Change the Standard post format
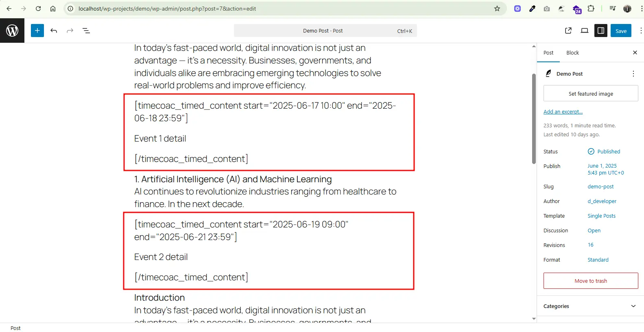This screenshot has height=332, width=644. [x=598, y=260]
